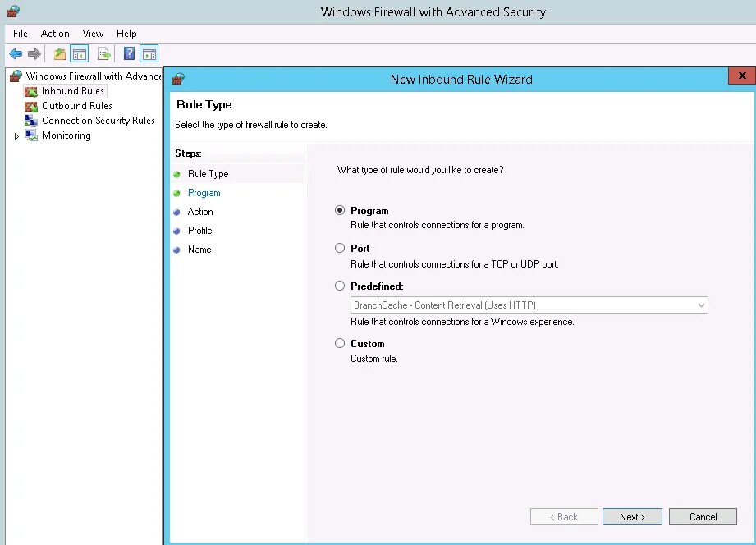
Task: Expand the Monitoring tree node
Action: click(16, 136)
